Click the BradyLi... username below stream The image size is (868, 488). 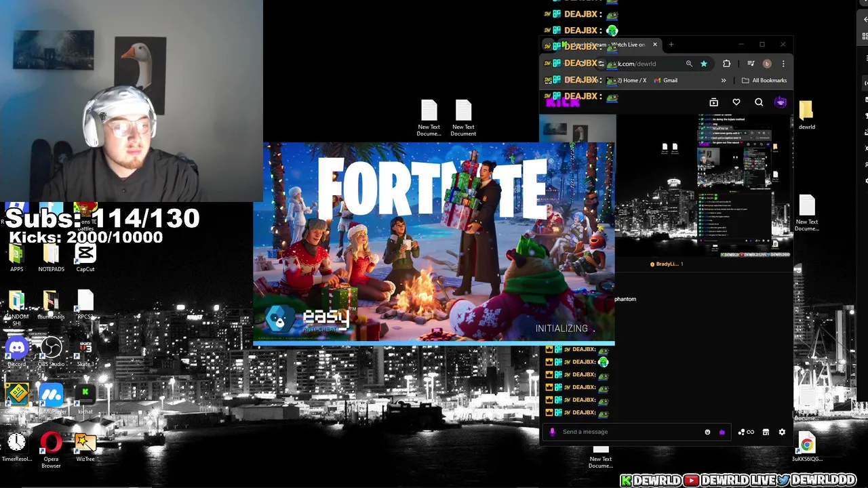tap(667, 264)
